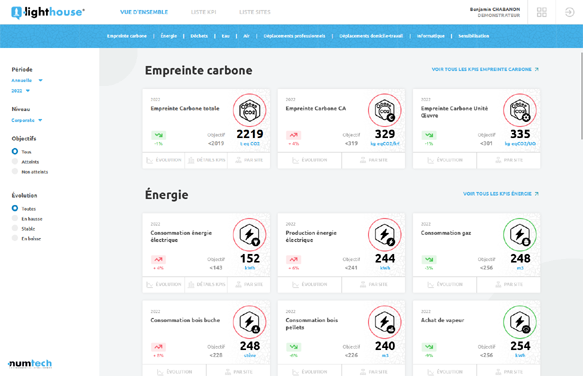This screenshot has height=376, width=583.
Task: Click Détails KPIs under Empreinte Carbone totale
Action: pyautogui.click(x=206, y=160)
